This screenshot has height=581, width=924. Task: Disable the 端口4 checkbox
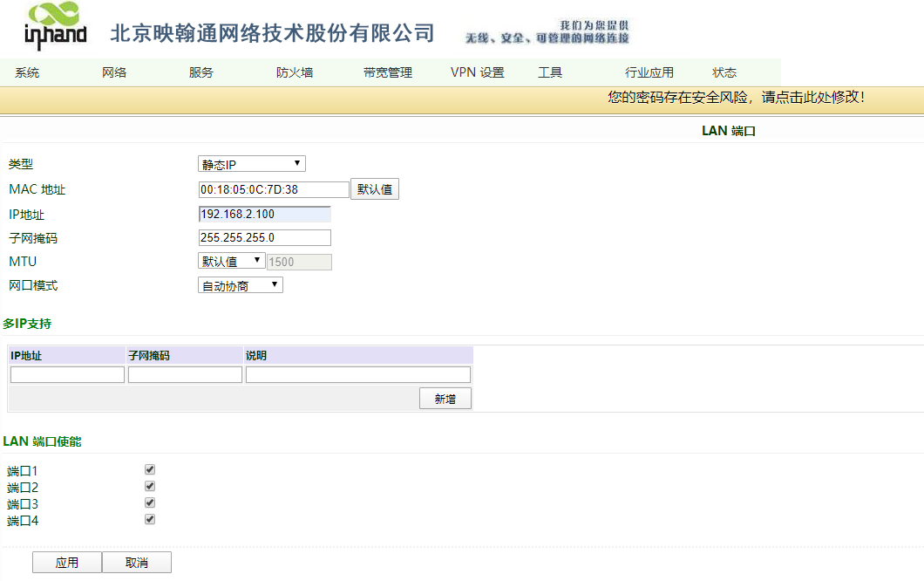point(150,519)
